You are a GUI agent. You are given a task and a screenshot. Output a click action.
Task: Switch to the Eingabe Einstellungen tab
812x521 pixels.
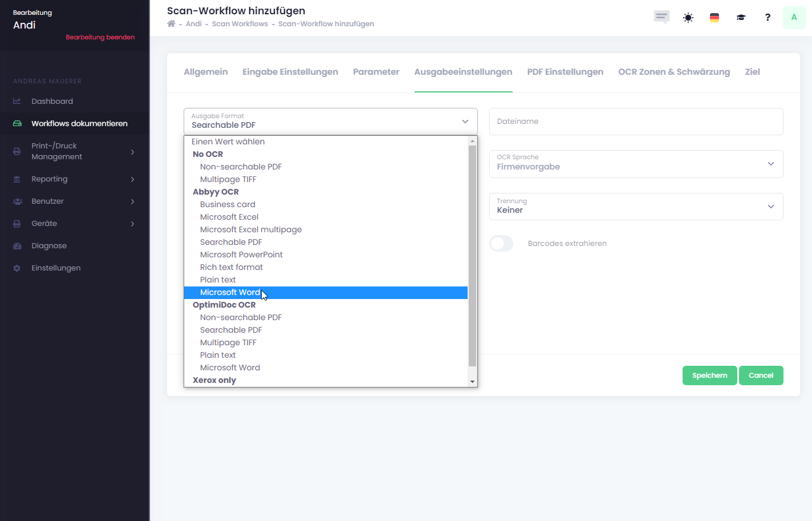[290, 72]
